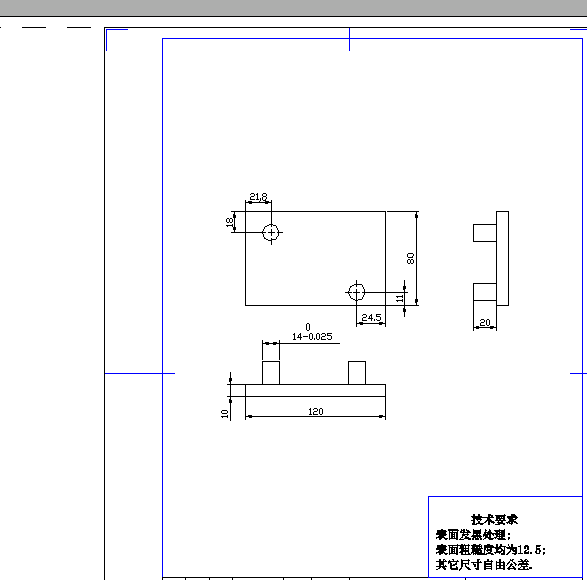Select the upper pin in side view

485,233
